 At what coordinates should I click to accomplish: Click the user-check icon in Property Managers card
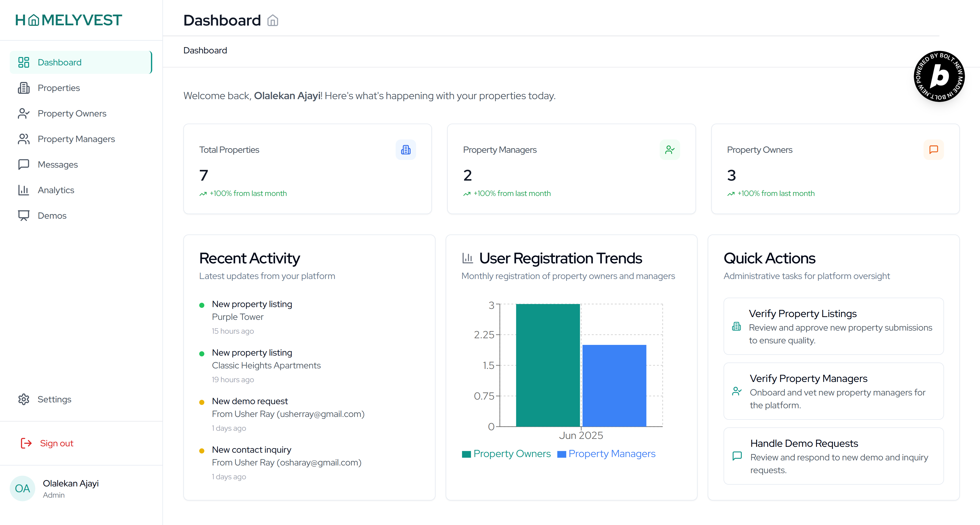pos(670,150)
